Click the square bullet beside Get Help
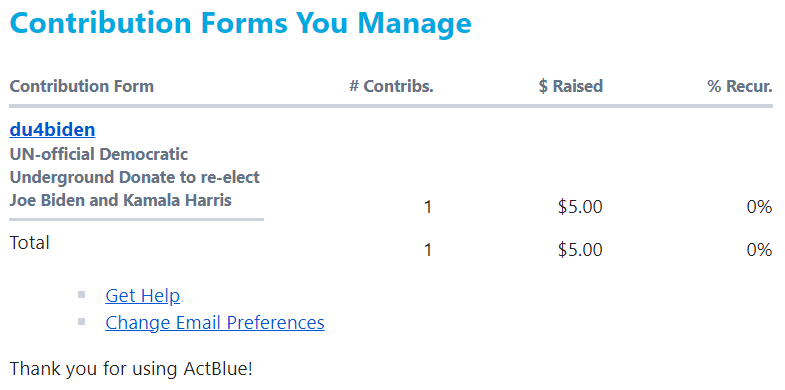Viewport: 785px width, 390px height. (x=82, y=294)
